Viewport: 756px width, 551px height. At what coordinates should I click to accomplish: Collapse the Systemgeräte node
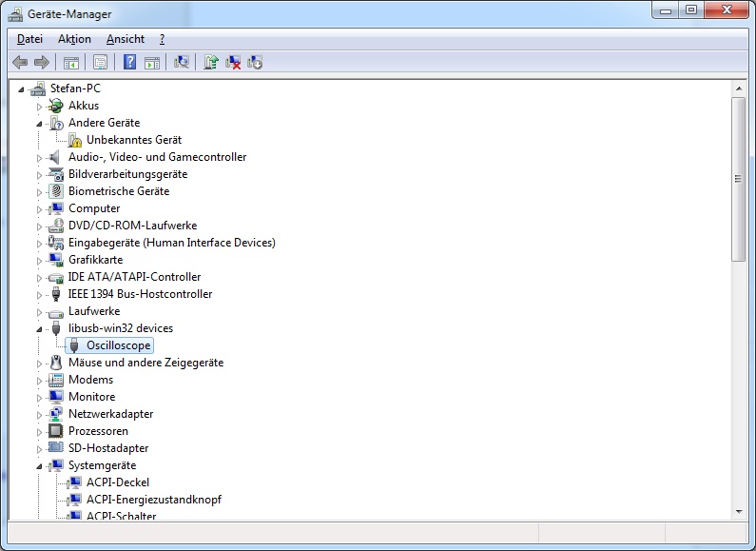tap(40, 466)
